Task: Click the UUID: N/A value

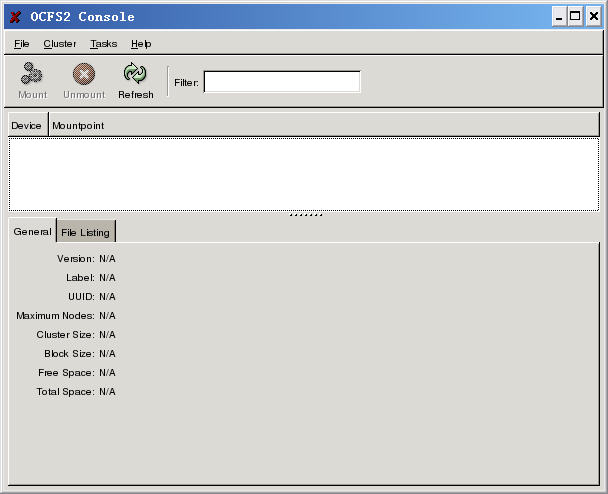Action: point(107,297)
